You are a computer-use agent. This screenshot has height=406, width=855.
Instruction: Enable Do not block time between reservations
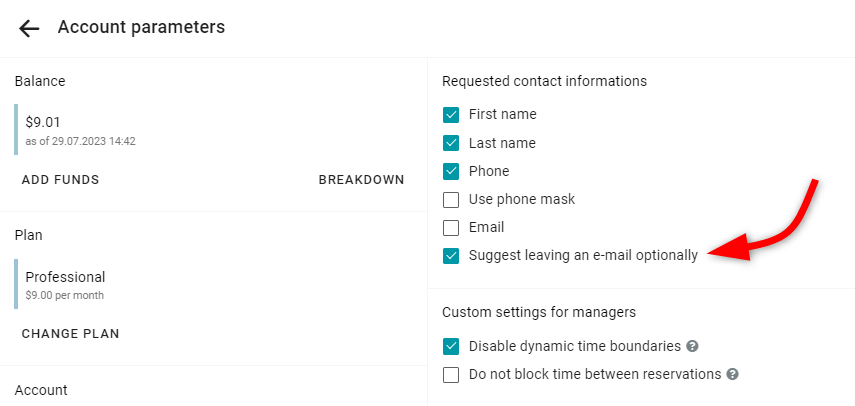click(451, 374)
